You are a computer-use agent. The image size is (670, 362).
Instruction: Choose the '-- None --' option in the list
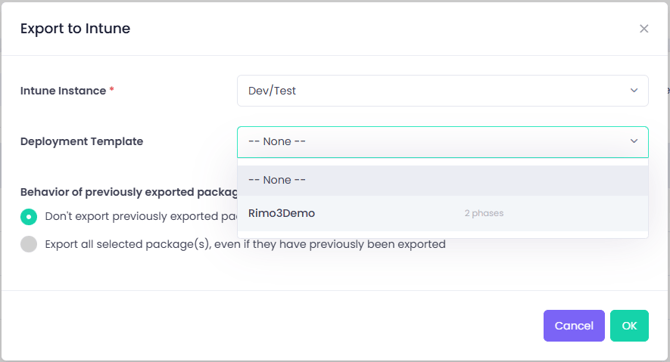443,180
